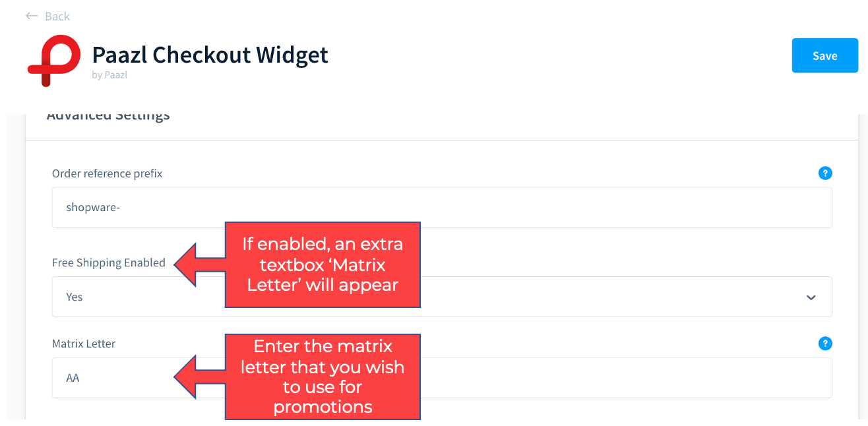This screenshot has height=426, width=868.
Task: Focus the Order reference prefix text field
Action: (442, 208)
